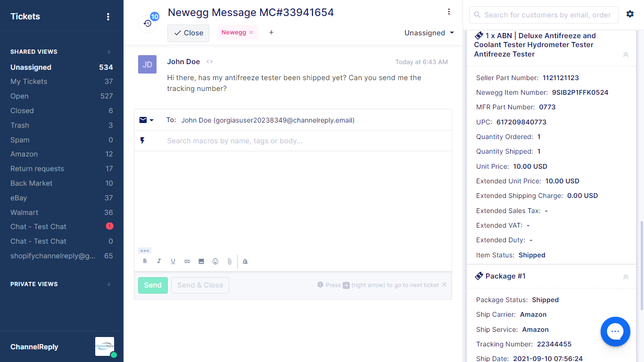This screenshot has width=644, height=362.
Task: Attach a file with the paperclip
Action: pos(230,261)
